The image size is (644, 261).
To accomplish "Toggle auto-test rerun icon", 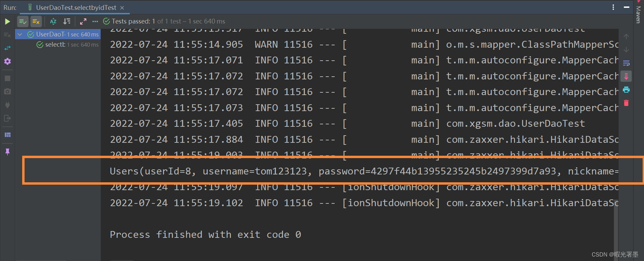I will pyautogui.click(x=7, y=48).
